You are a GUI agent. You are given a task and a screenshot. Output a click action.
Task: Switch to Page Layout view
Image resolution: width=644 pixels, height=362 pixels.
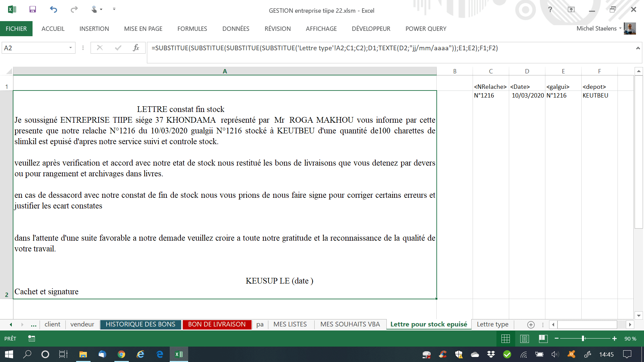[x=524, y=339]
